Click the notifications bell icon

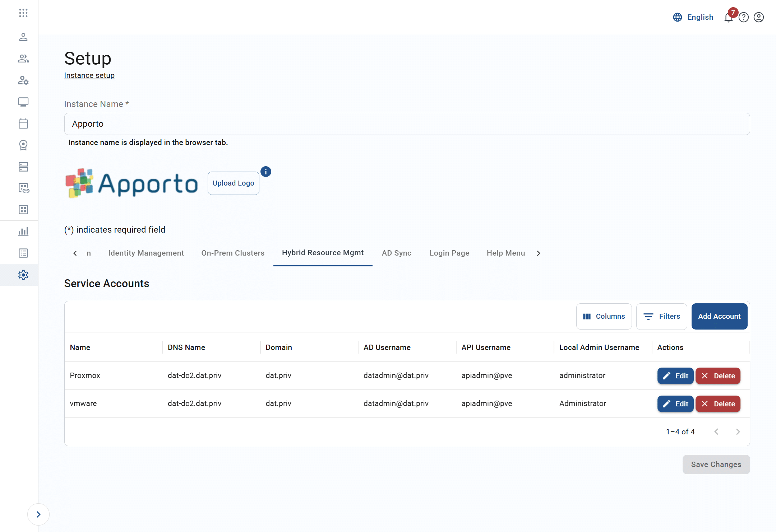pyautogui.click(x=728, y=17)
